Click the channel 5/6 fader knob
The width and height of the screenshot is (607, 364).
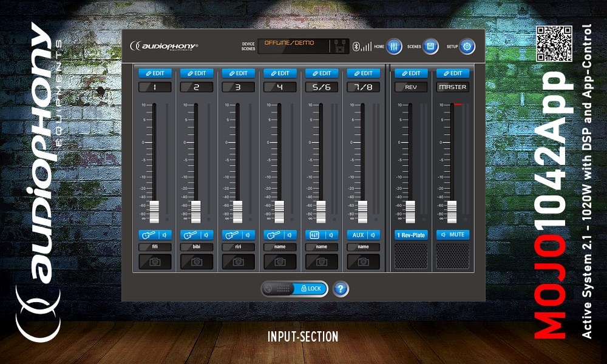(x=321, y=212)
